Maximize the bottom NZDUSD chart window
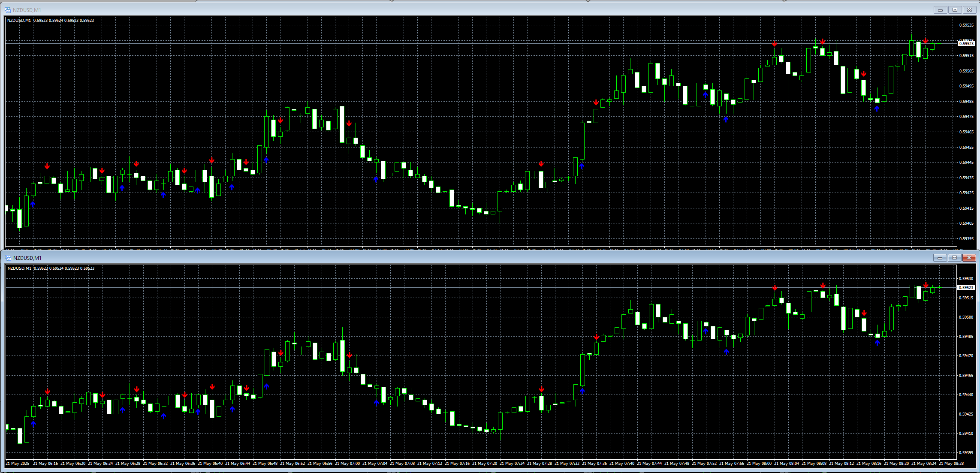980x473 pixels. [954, 258]
